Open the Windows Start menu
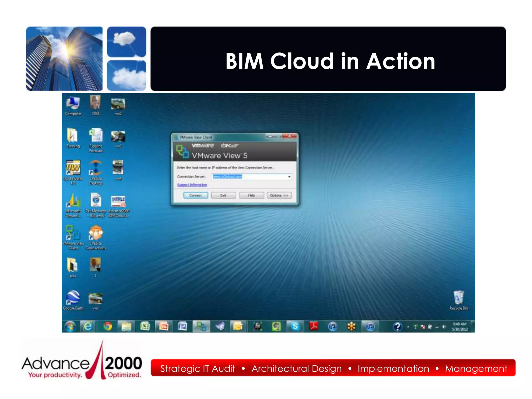The width and height of the screenshot is (532, 399). tap(70, 326)
